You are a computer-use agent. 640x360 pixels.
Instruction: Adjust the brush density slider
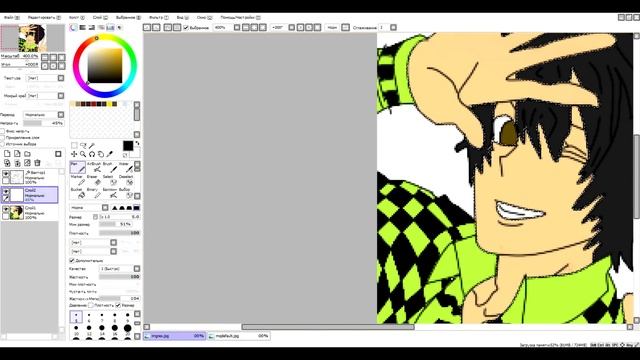120,233
